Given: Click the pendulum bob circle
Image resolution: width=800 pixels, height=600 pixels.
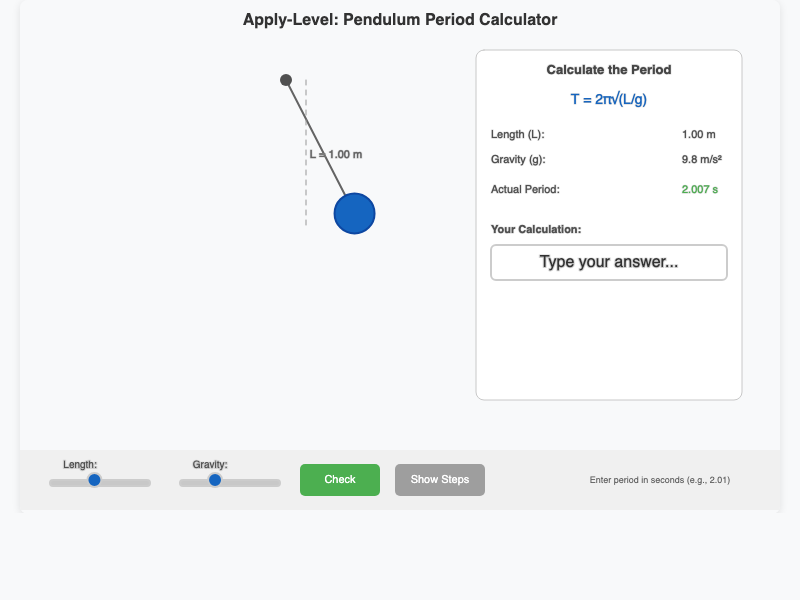Looking at the screenshot, I should coord(354,213).
